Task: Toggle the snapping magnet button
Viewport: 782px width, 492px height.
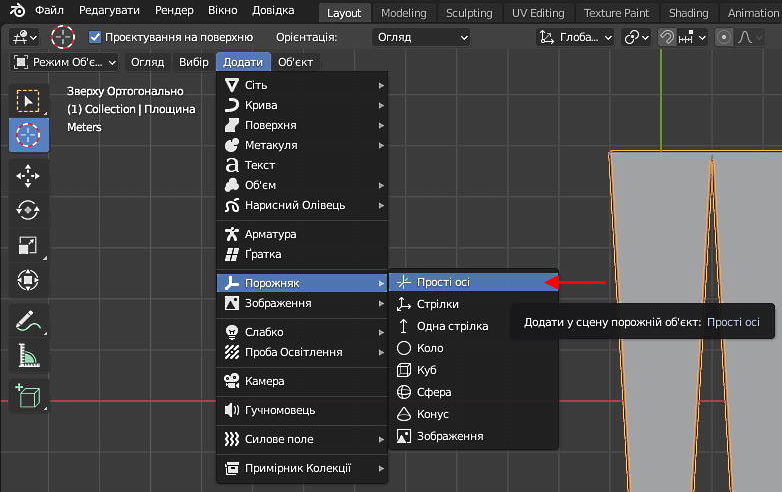Action: click(x=667, y=37)
